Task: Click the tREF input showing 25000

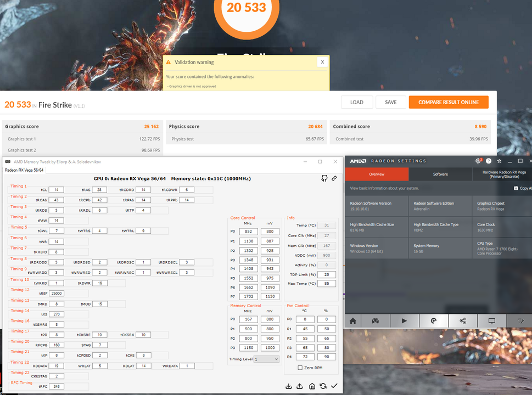Action: coord(57,294)
